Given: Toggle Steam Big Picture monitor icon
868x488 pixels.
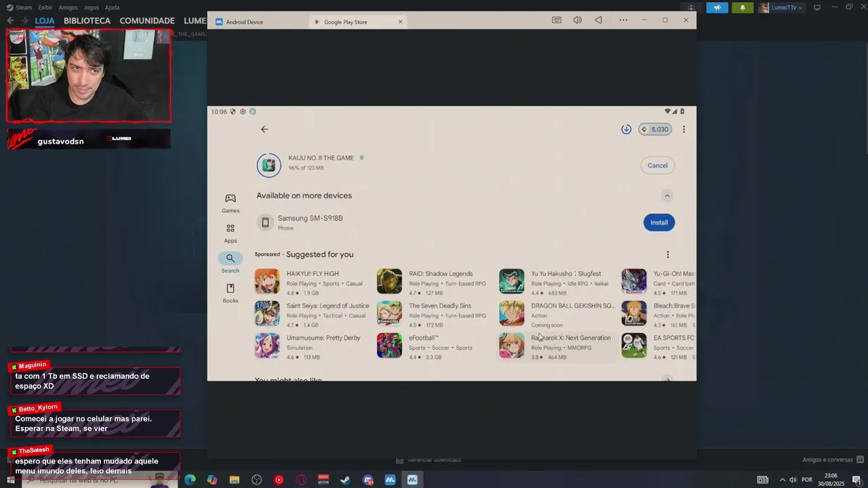Looking at the screenshot, I should coord(817,7).
